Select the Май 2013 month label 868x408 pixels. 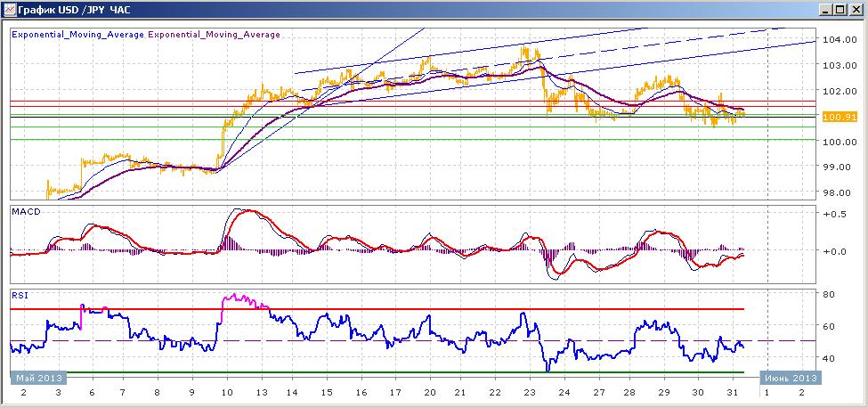[39, 378]
